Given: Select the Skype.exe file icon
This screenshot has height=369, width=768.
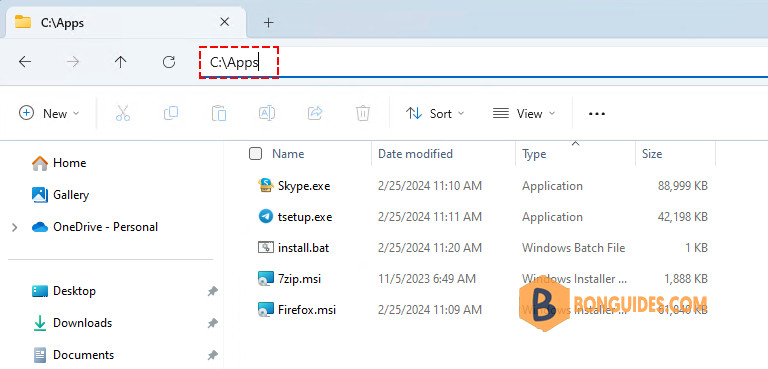Looking at the screenshot, I should pos(265,186).
